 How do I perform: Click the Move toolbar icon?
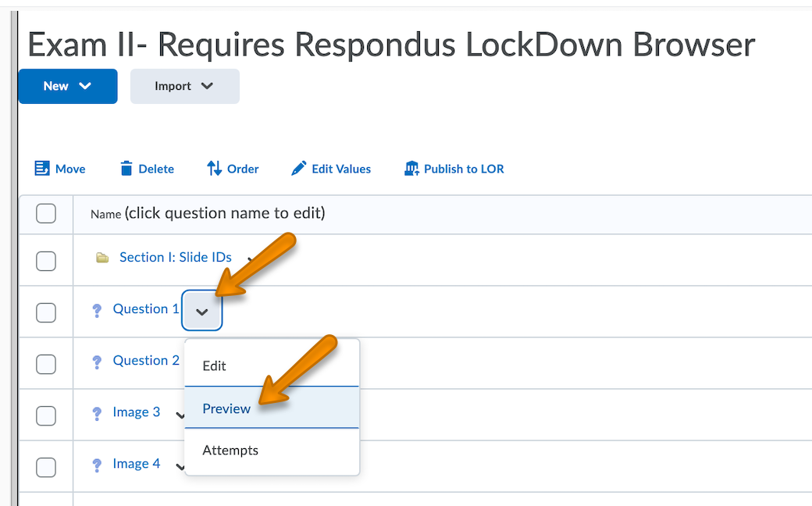point(42,169)
